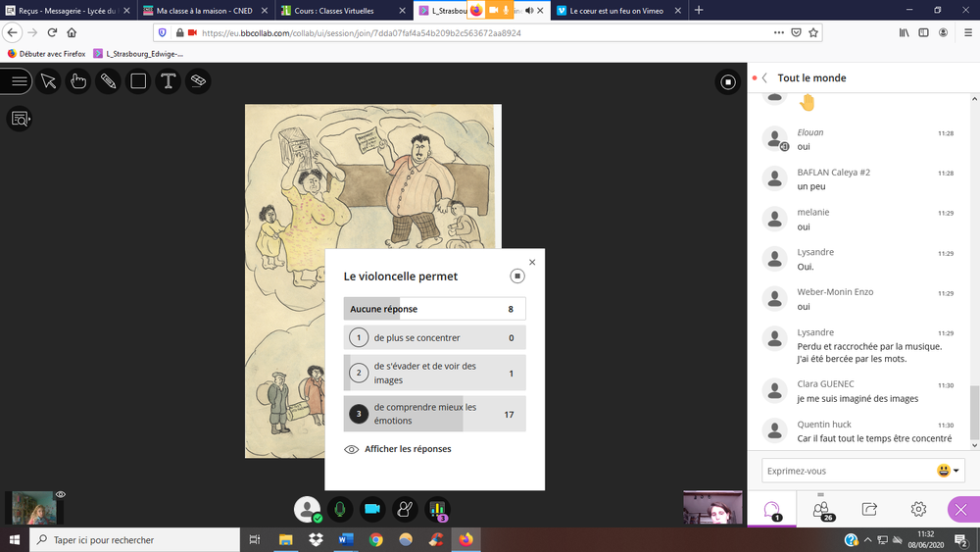Open Chrome from taskbar
This screenshot has height=552, width=980.
click(x=375, y=539)
